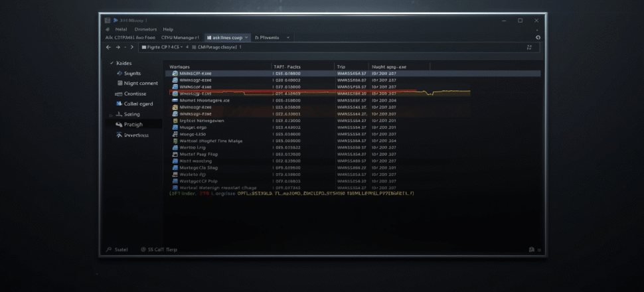Viewport: 644px width, 292px height.
Task: Select Snyelts in the sidebar
Action: (x=132, y=74)
